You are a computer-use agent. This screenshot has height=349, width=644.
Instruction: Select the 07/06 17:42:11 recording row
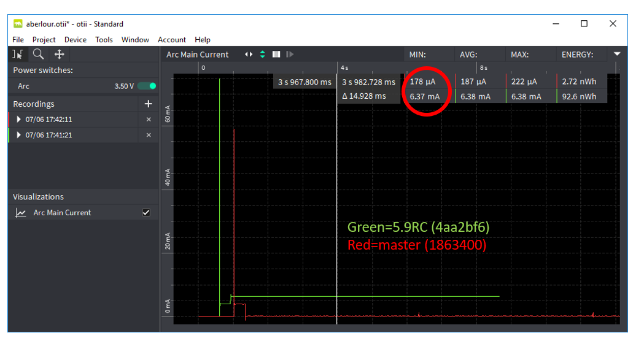(x=83, y=120)
